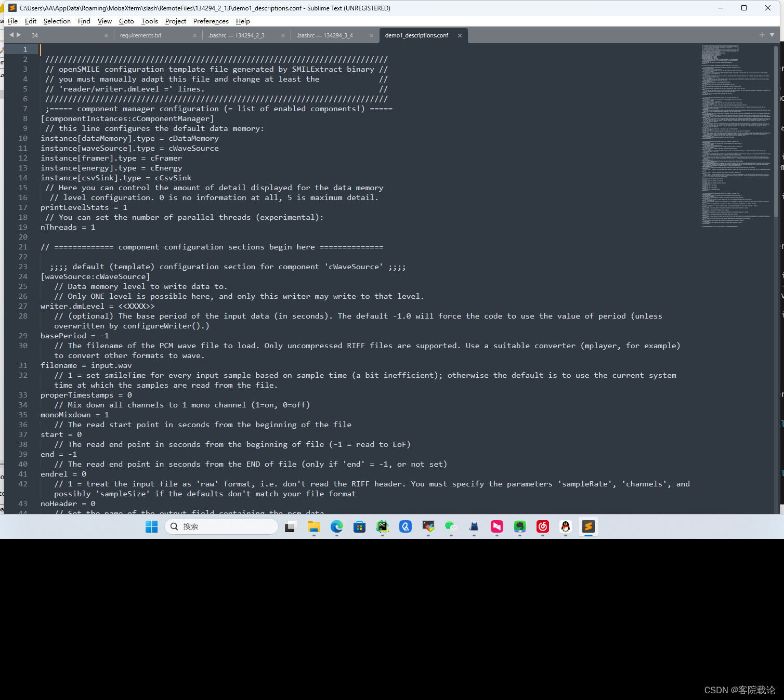Click '[componentInstances:cComponentManager]' line
This screenshot has width=784, height=700.
click(x=127, y=118)
